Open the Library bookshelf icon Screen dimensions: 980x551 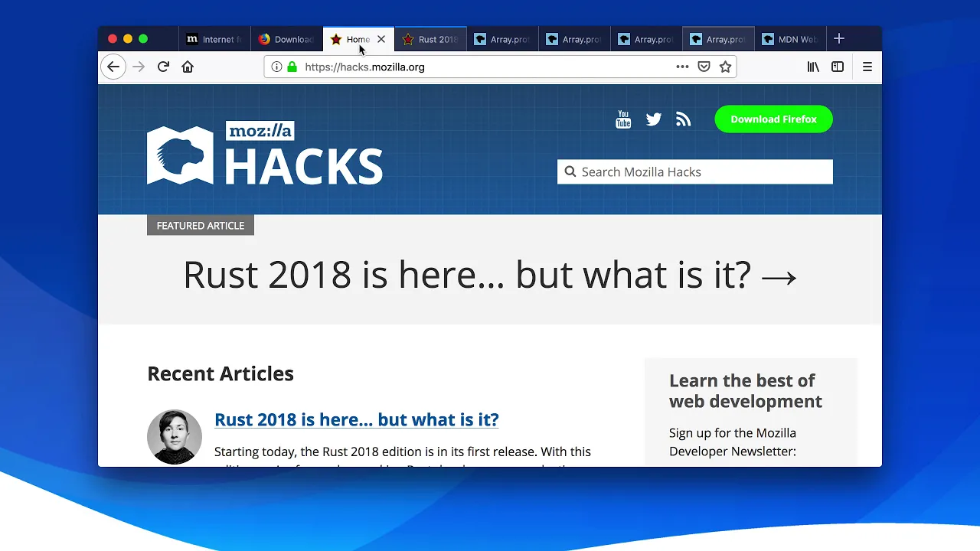coord(813,67)
